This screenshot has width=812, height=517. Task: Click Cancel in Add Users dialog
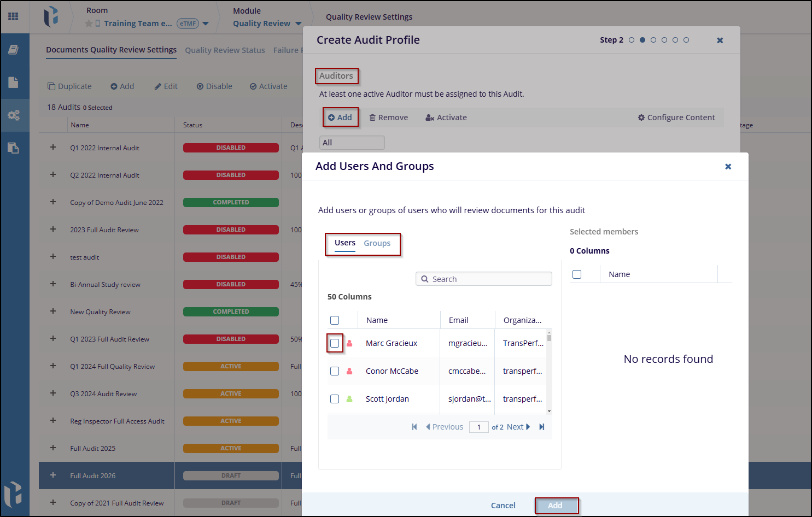coord(503,506)
